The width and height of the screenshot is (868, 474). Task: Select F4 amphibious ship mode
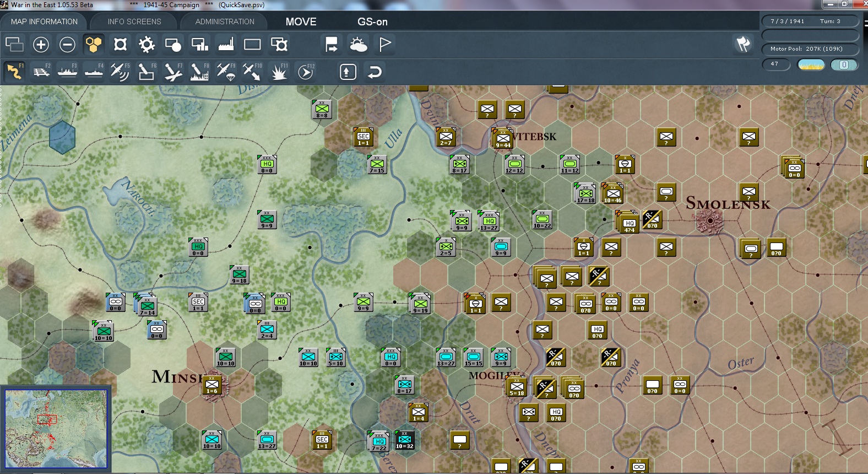(94, 72)
